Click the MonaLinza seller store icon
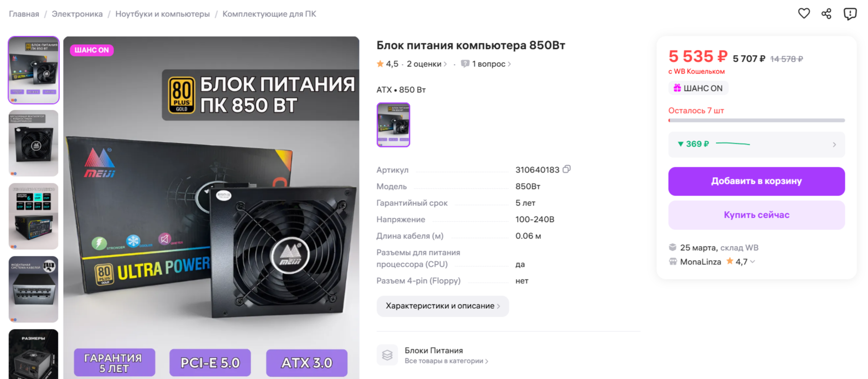The image size is (868, 379). (x=673, y=262)
